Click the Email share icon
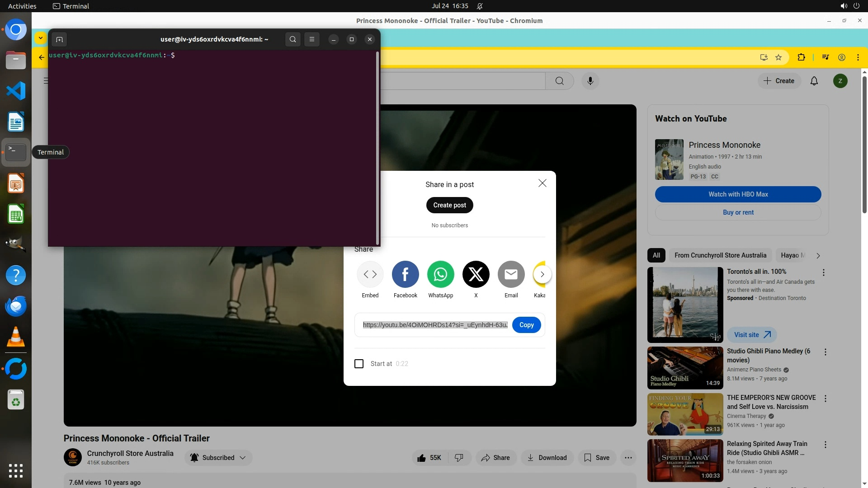Viewport: 868px width, 488px height. (x=511, y=274)
